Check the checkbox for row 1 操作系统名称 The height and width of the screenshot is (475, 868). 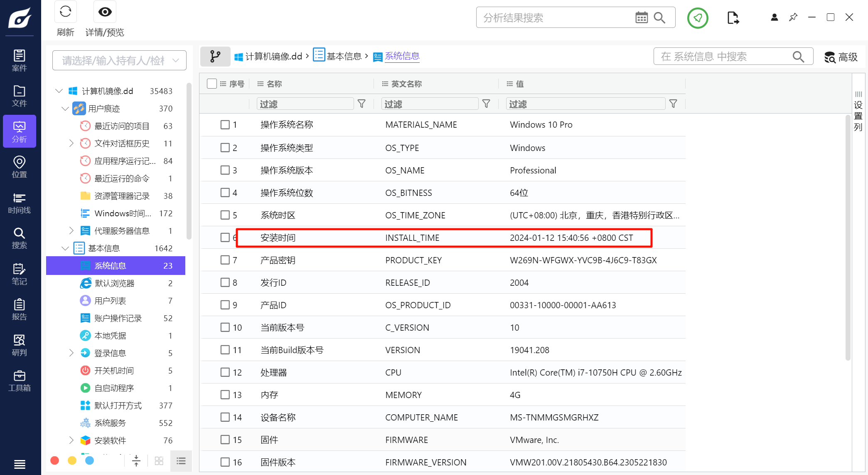pos(225,124)
